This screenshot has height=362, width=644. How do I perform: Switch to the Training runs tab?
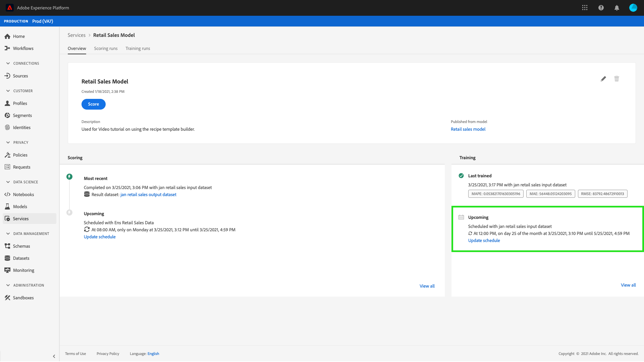(x=138, y=49)
